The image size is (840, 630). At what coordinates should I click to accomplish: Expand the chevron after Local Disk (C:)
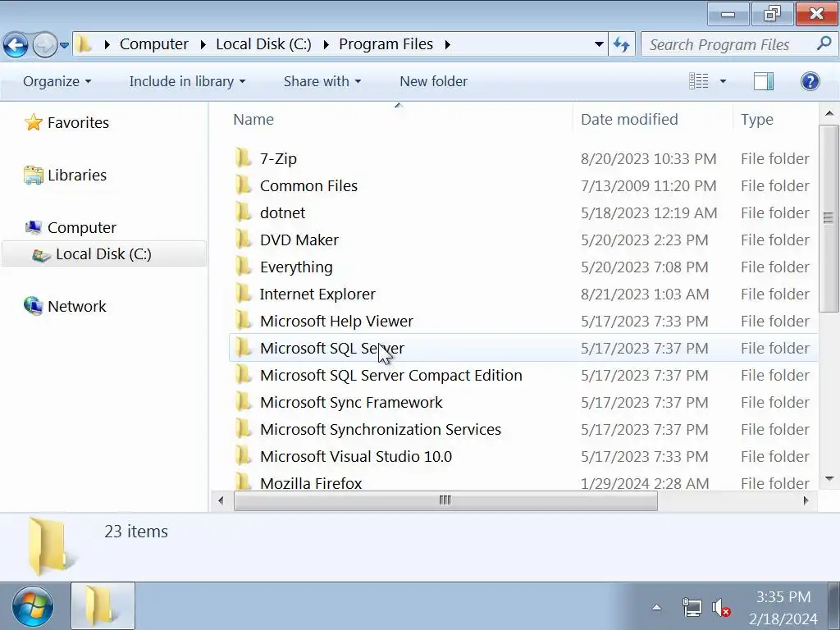click(x=326, y=44)
